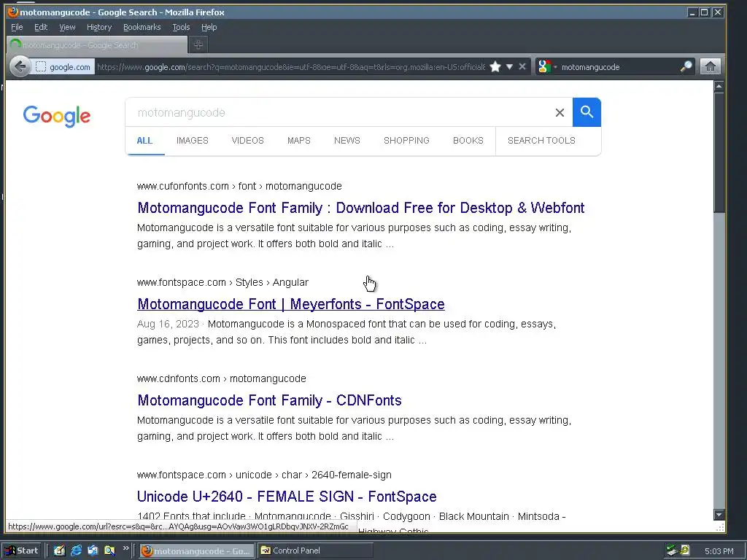Click the scrollbar down arrow
Screen dimensions: 747x560
(x=719, y=514)
